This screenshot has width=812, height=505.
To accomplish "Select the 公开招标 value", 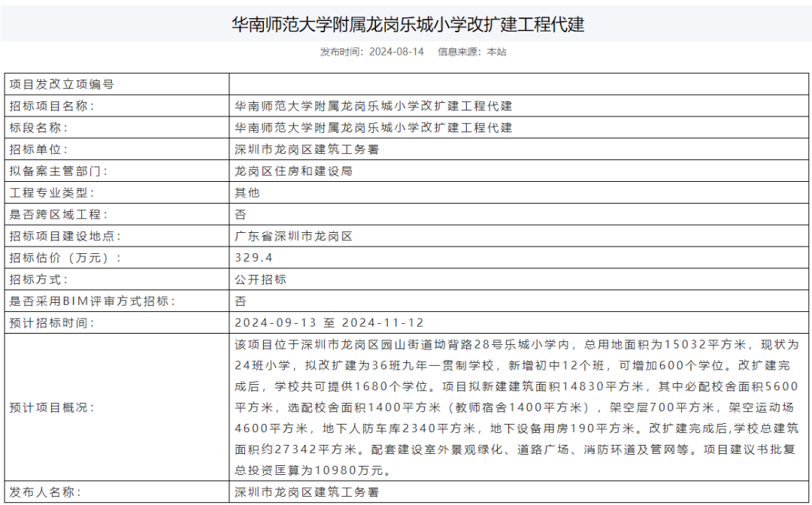I will pyautogui.click(x=260, y=280).
